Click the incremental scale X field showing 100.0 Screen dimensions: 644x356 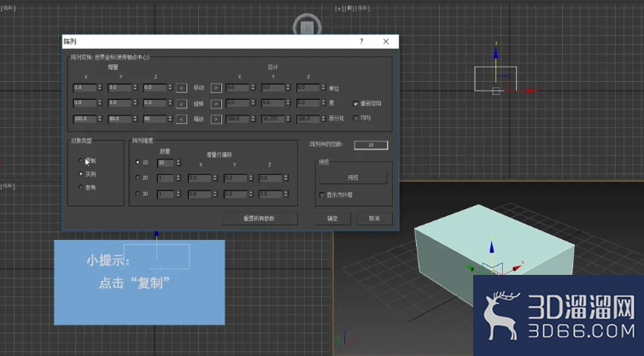click(x=85, y=119)
